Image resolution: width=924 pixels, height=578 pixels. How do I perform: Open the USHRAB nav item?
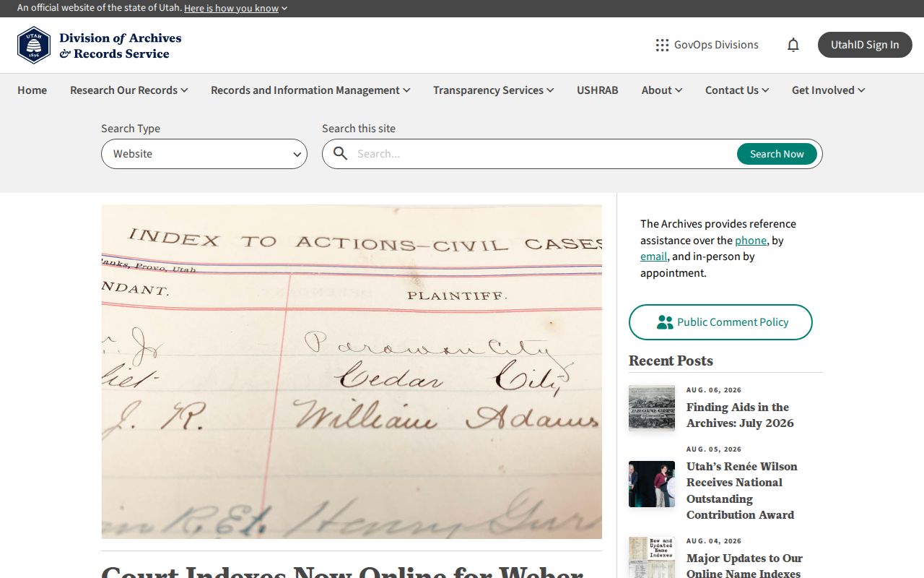coord(598,90)
